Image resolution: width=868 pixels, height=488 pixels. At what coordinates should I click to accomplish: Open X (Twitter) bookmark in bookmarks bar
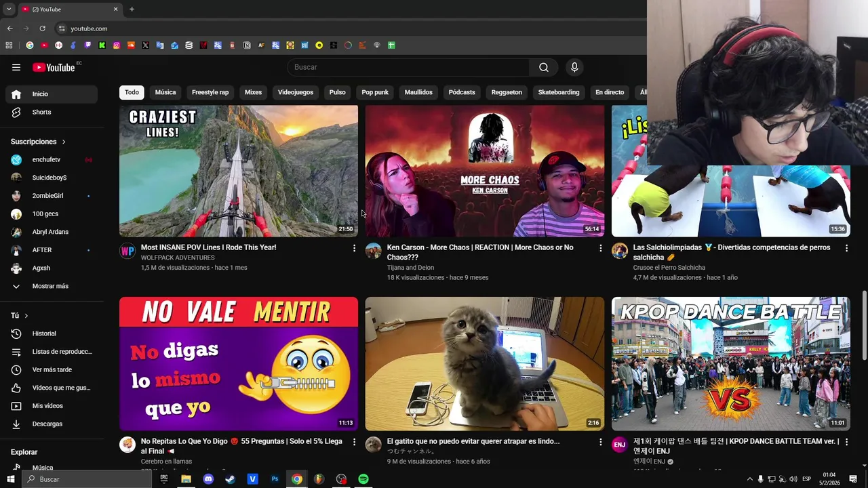[145, 45]
